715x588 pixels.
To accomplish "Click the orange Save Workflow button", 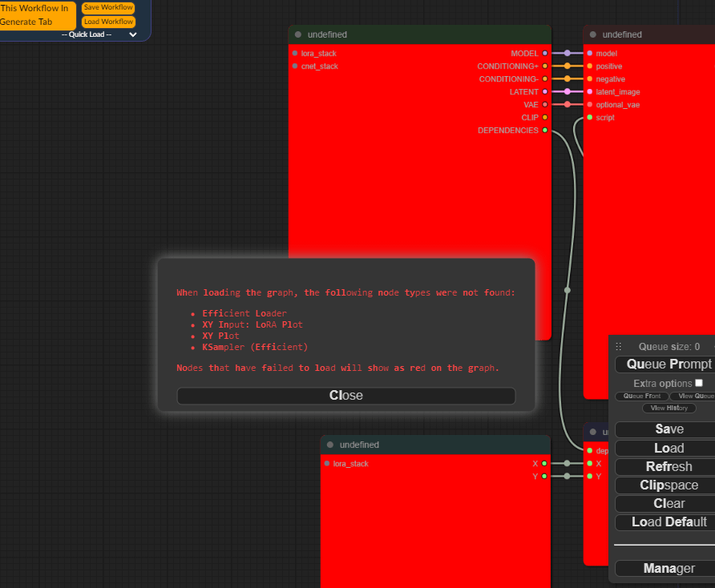I will pos(108,7).
